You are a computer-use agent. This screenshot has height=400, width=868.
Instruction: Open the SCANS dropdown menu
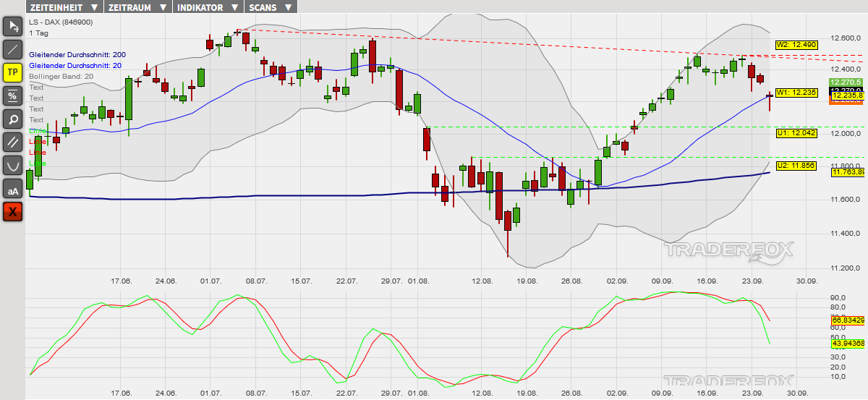tap(271, 7)
